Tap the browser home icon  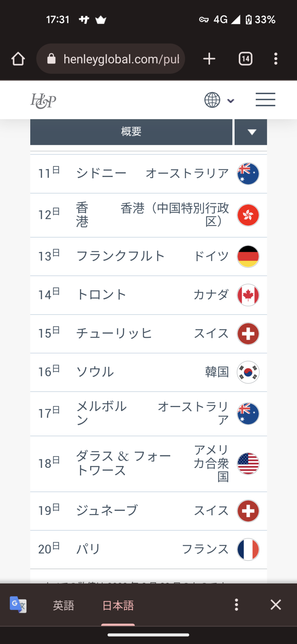click(x=18, y=59)
